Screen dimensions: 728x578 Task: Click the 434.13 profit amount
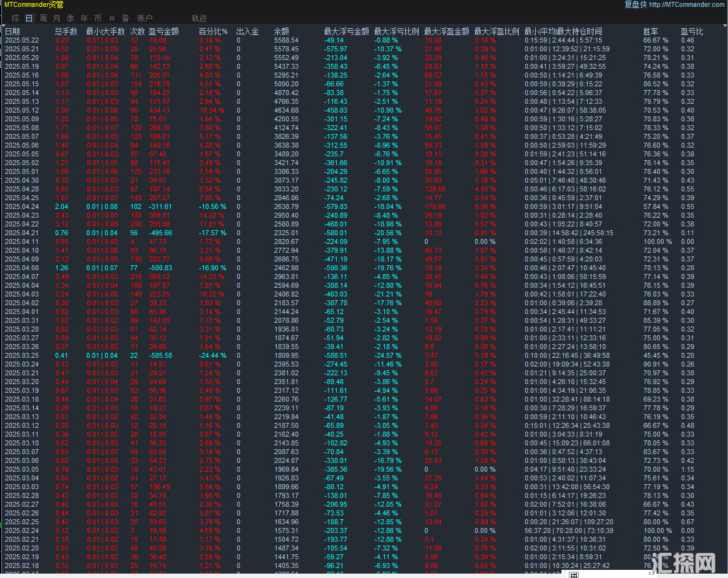coord(160,110)
